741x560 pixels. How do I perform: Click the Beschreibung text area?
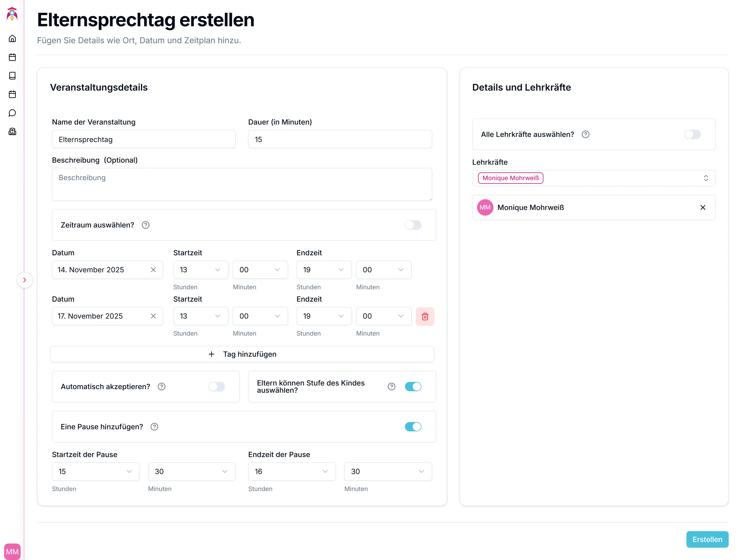click(242, 184)
